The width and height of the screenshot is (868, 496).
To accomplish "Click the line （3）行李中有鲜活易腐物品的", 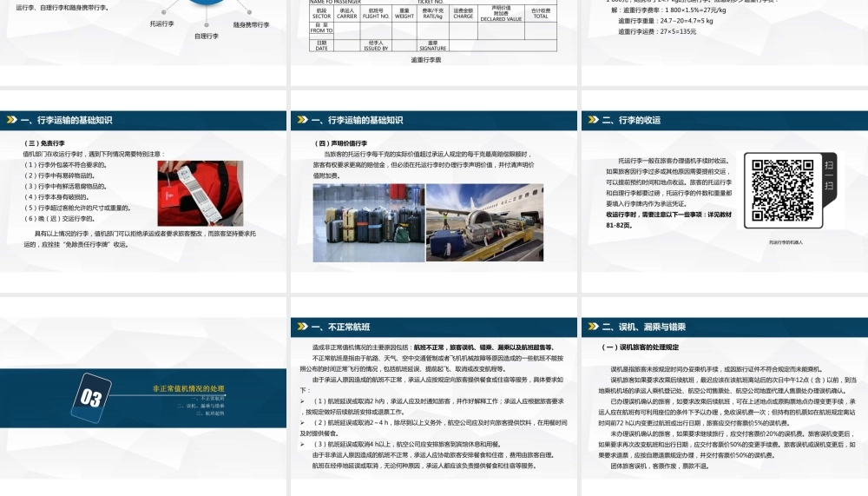I will [65, 186].
